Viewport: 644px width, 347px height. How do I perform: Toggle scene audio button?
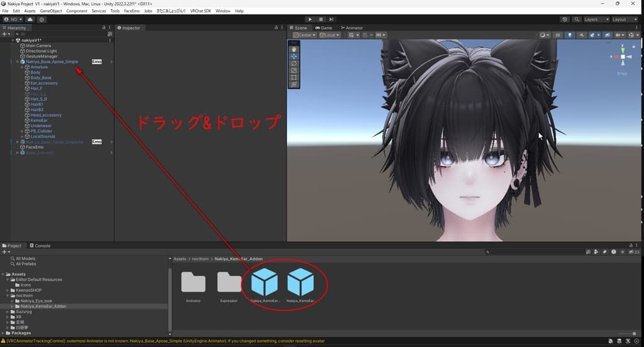pos(581,35)
